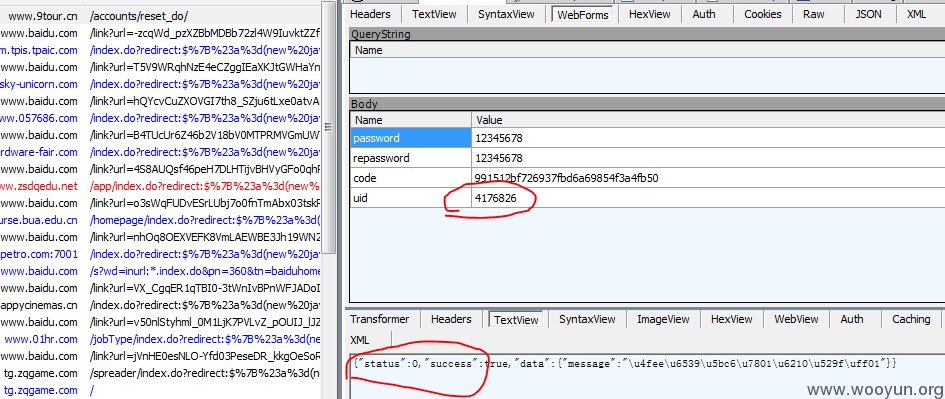Select the rdware-fair.com session row
The height and width of the screenshot is (399, 945).
point(160,152)
